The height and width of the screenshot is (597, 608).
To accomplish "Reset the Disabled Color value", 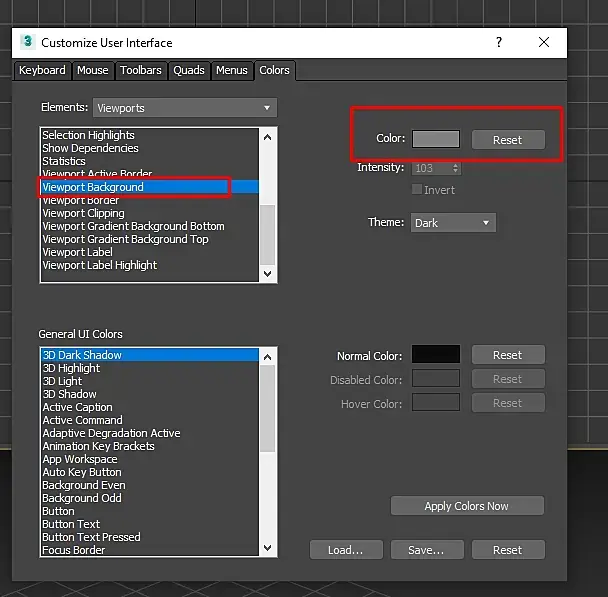I will click(508, 379).
